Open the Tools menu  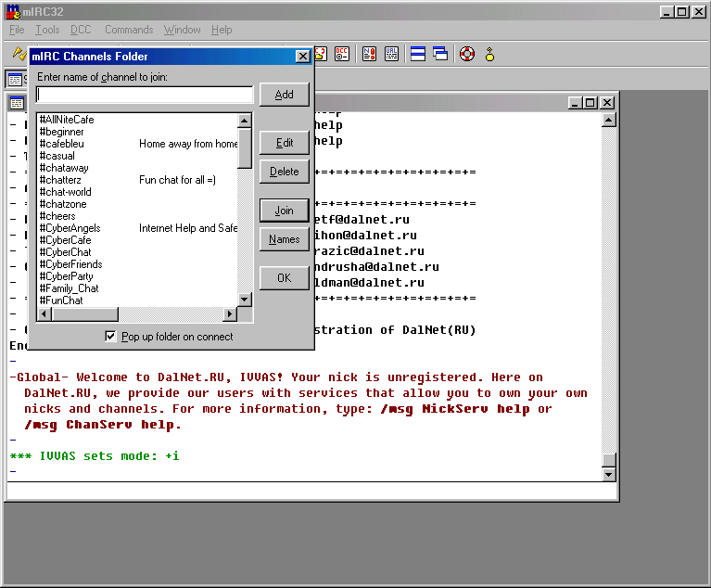pyautogui.click(x=47, y=30)
